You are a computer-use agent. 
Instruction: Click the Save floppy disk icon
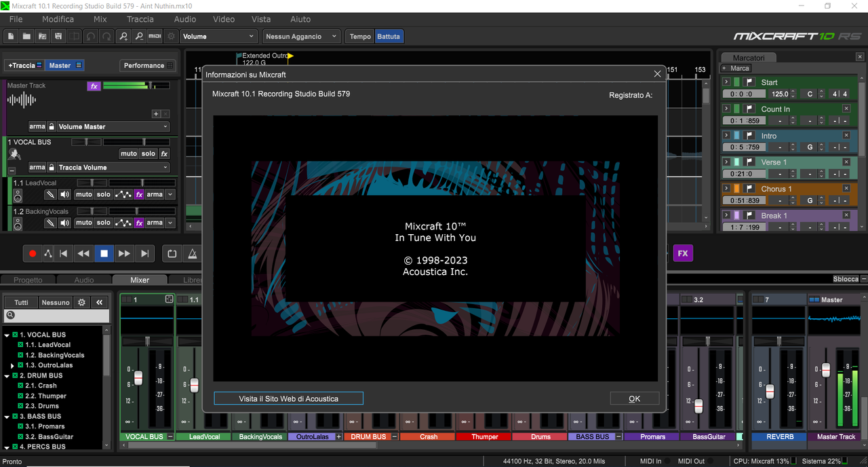[x=58, y=36]
